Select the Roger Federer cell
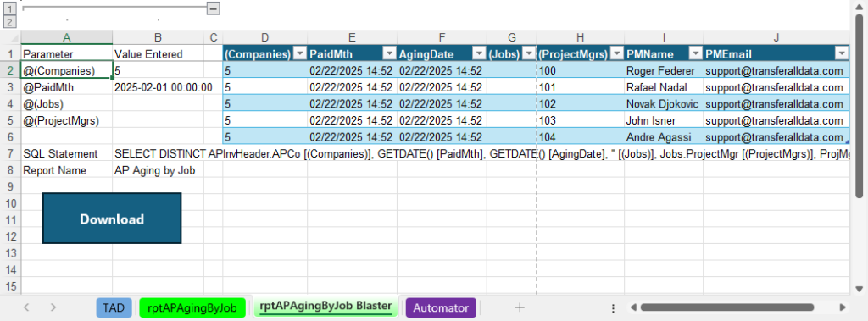868x321 pixels. point(664,70)
